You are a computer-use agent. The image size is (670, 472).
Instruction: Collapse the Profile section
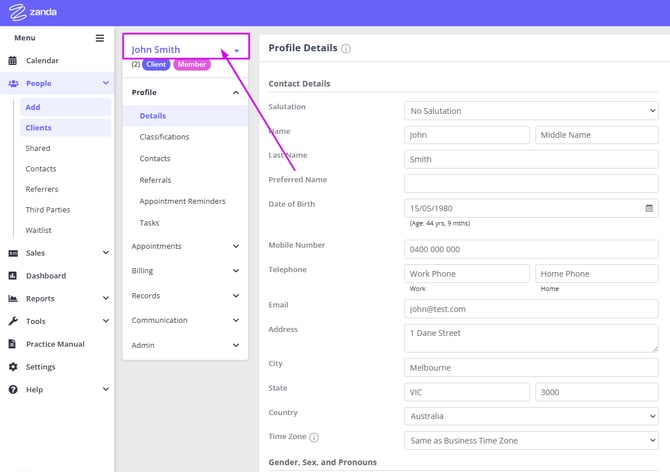point(236,93)
